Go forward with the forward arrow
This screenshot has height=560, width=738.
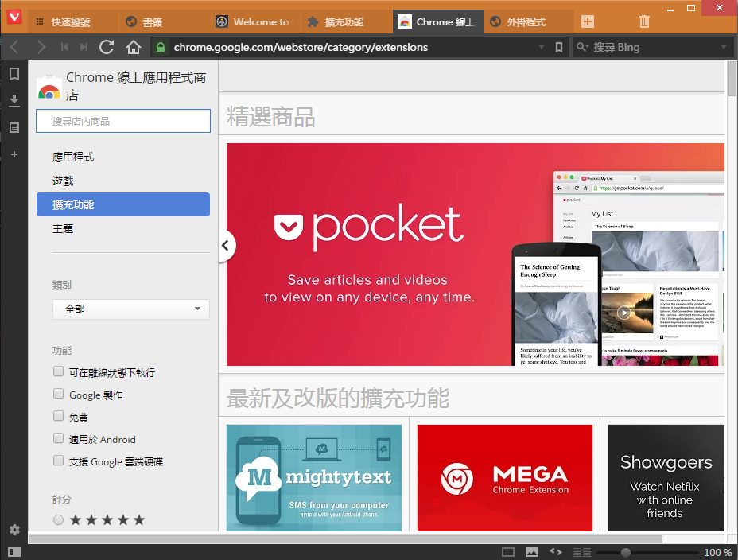point(41,47)
